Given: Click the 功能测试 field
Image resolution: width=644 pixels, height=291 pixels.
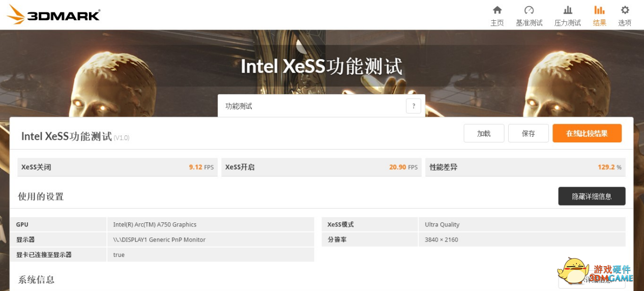Looking at the screenshot, I should (321, 106).
